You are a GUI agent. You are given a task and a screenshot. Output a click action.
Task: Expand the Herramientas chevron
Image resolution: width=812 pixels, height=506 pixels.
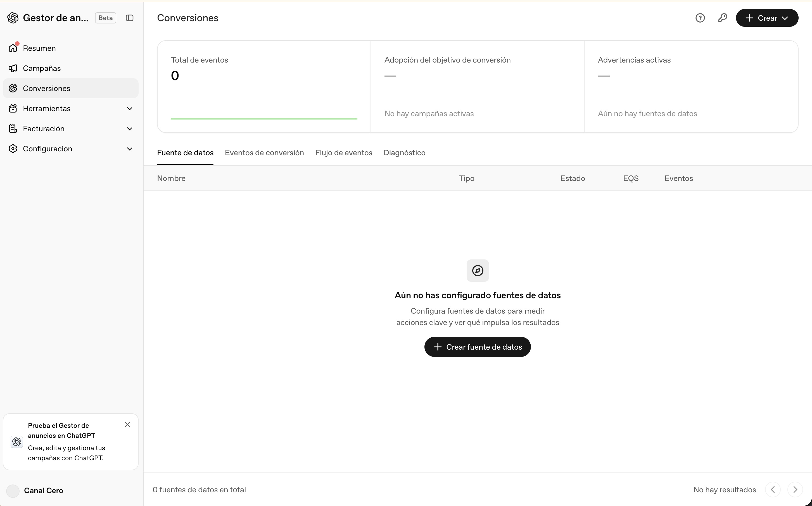click(130, 108)
